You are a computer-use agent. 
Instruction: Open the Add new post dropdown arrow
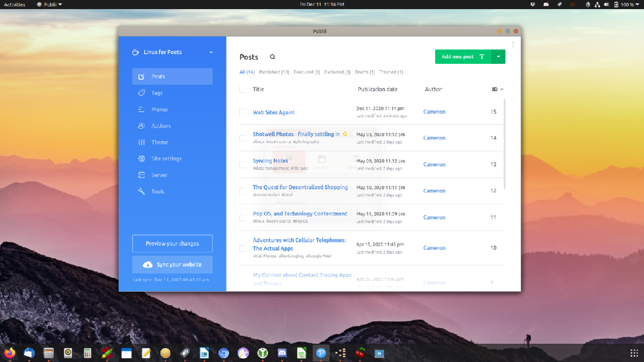(499, 57)
